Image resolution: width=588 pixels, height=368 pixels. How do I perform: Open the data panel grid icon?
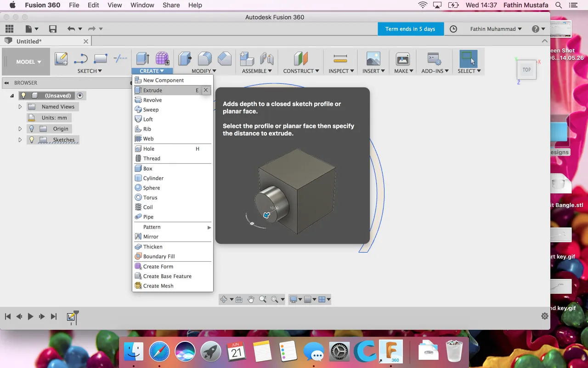click(9, 29)
